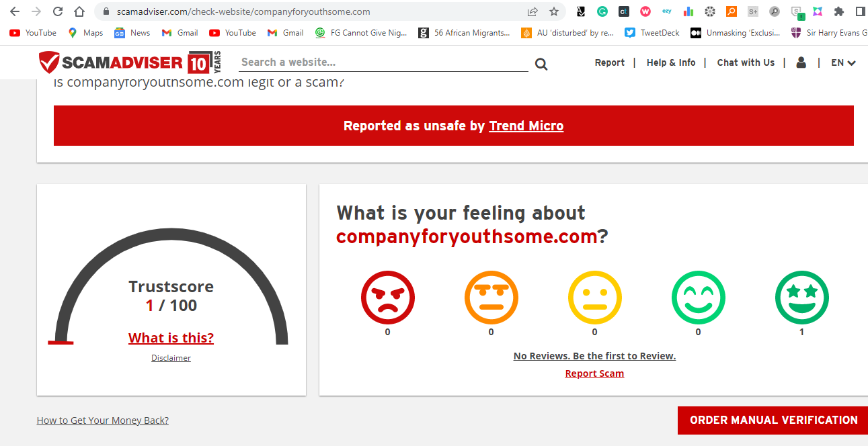This screenshot has width=868, height=446.
Task: Open the first Gmail bookmark
Action: click(180, 32)
